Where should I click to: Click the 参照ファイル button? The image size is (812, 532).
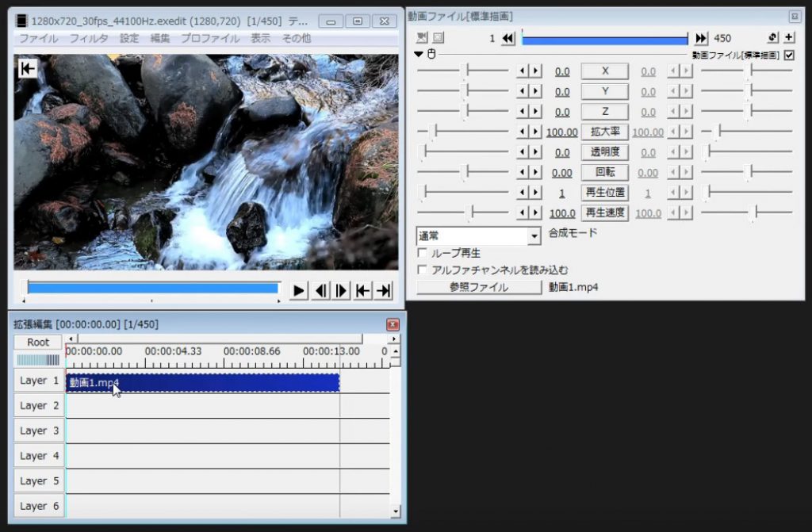tap(478, 288)
